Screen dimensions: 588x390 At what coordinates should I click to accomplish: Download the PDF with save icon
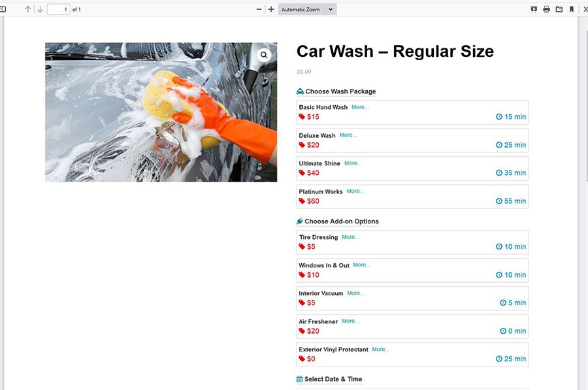559,9
